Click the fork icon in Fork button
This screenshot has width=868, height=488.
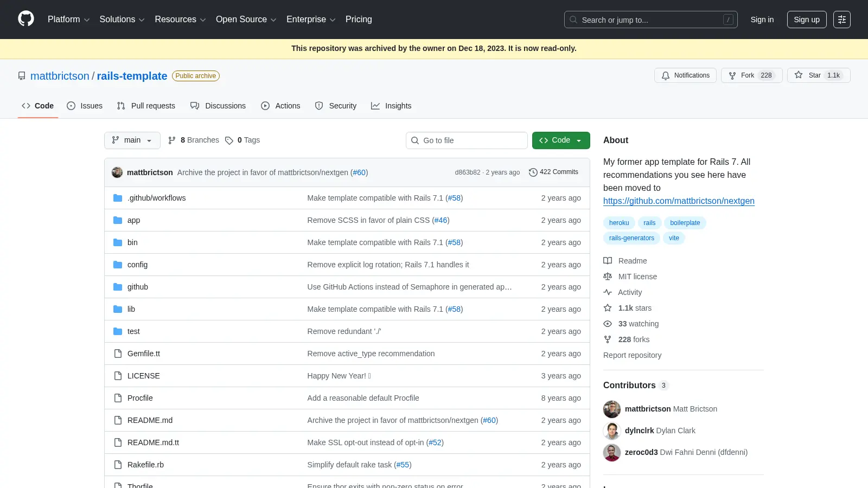732,75
